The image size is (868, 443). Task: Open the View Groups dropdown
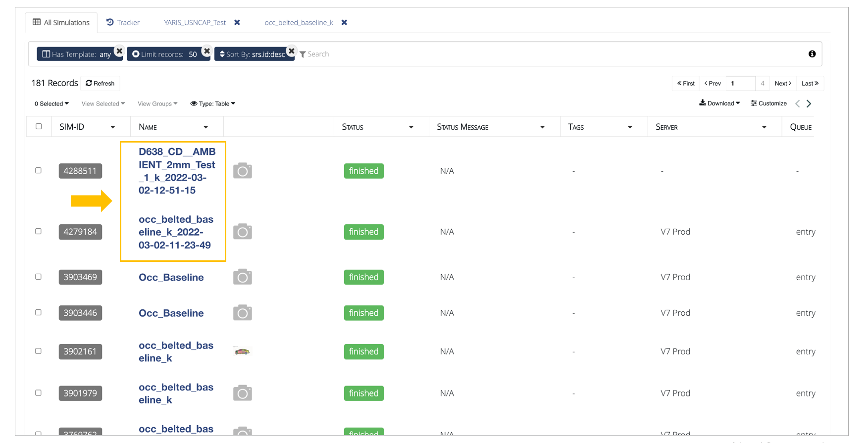pyautogui.click(x=157, y=103)
